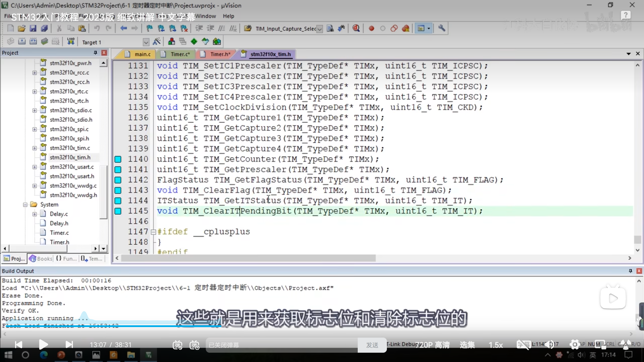The height and width of the screenshot is (362, 644).
Task: Click the Download (LOAD) to flash icon
Action: click(x=71, y=41)
